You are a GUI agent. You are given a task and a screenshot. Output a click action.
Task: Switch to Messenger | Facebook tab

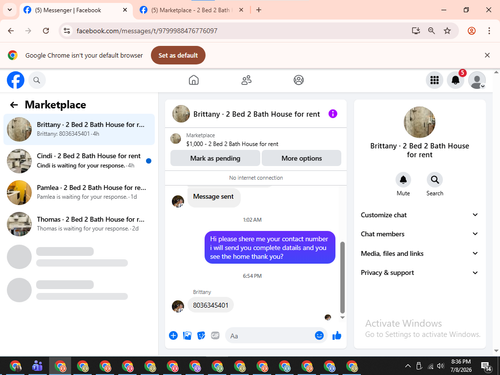[75, 10]
